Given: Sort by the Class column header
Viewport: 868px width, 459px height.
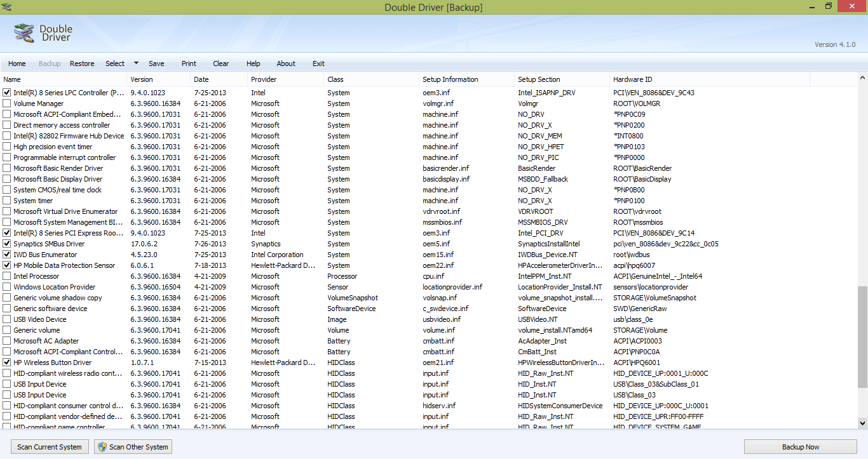Looking at the screenshot, I should point(372,79).
